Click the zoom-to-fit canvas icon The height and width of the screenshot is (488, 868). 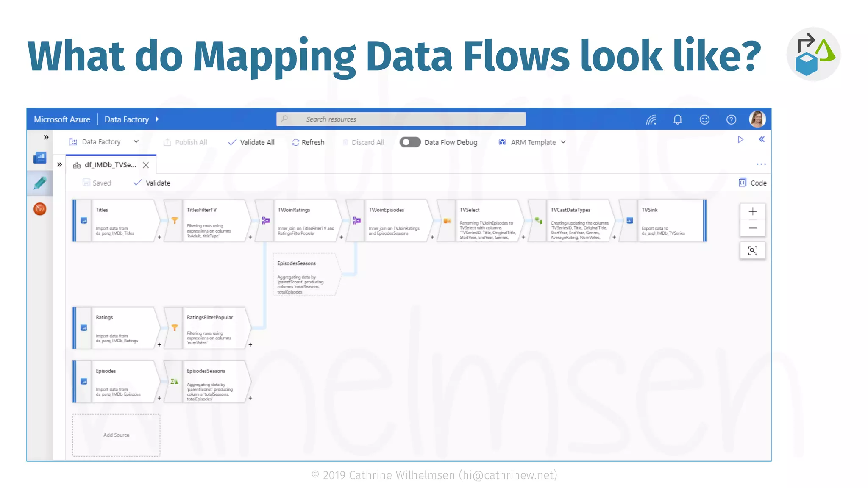pos(753,251)
